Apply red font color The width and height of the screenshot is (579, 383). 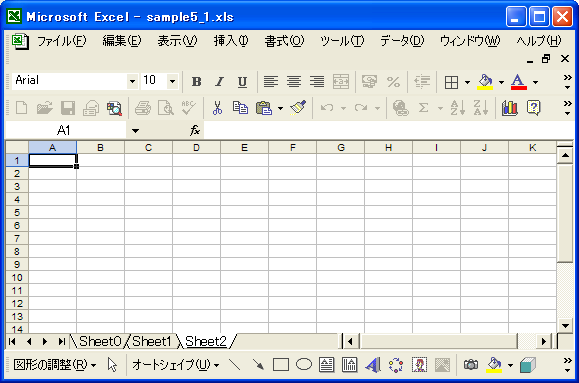point(518,82)
